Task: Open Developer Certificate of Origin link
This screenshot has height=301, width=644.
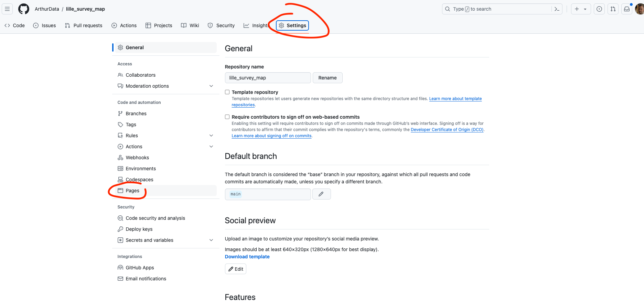Action: [447, 130]
